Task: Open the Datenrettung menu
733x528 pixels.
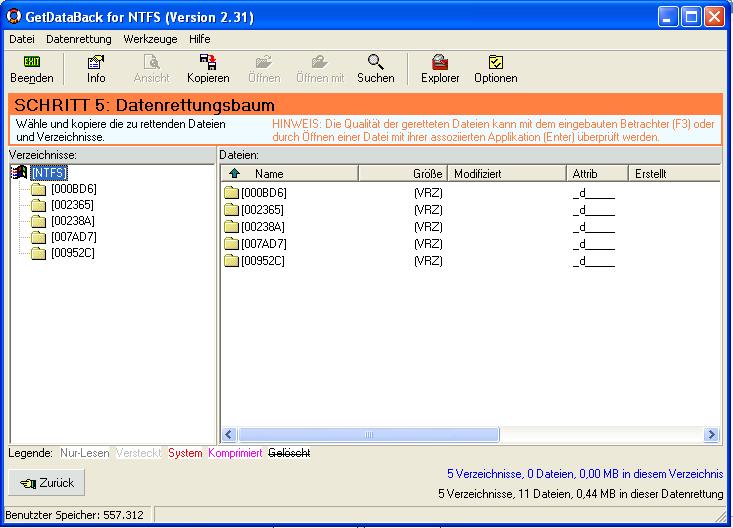Action: tap(79, 39)
